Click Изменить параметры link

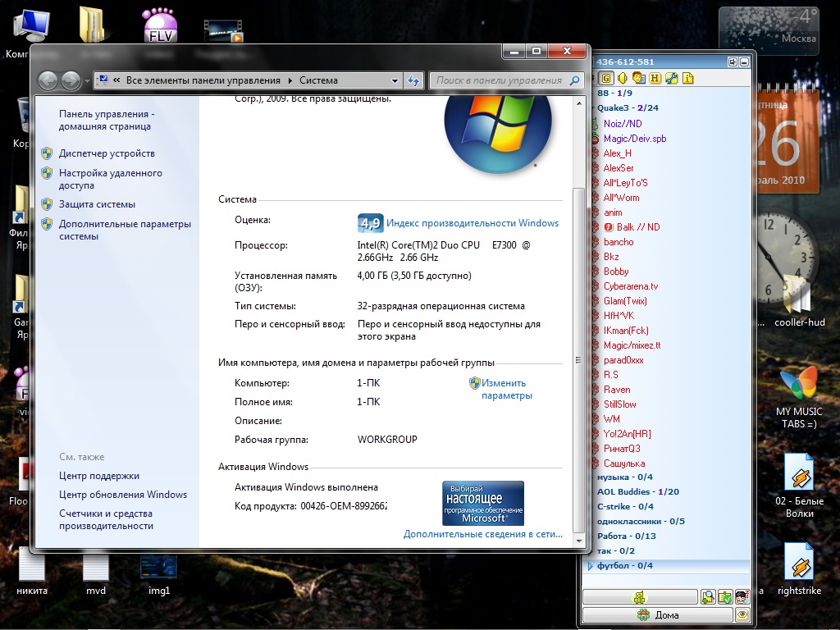coord(506,389)
